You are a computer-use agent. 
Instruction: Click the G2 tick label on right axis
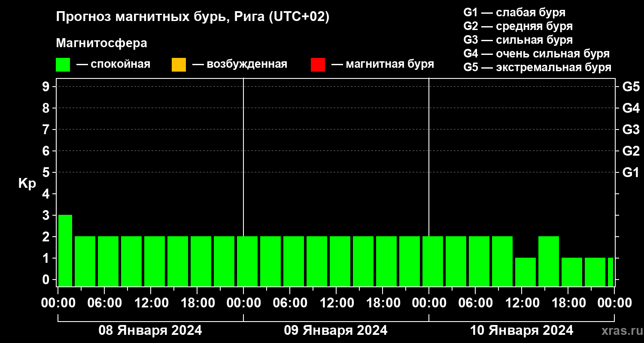[631, 151]
